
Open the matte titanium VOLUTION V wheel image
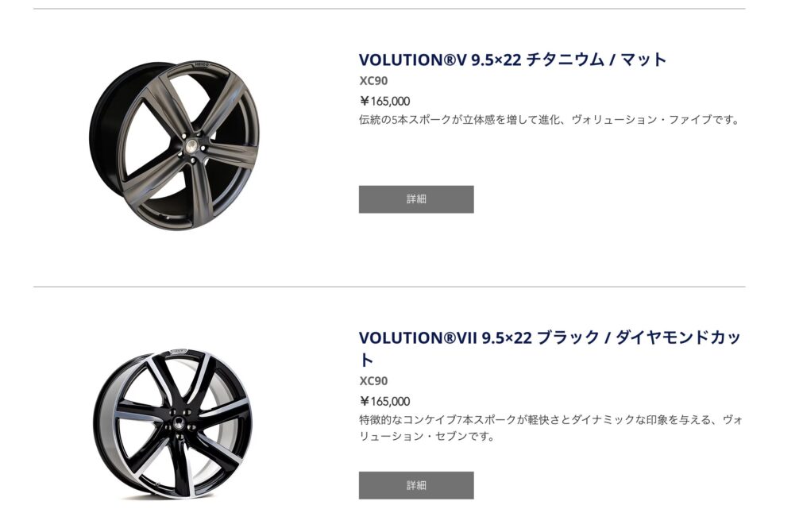[x=174, y=146]
